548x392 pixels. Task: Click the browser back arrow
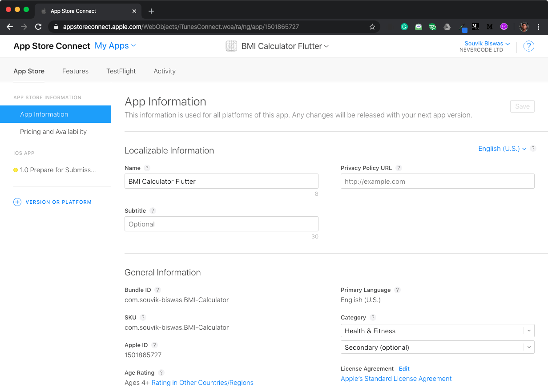10,27
